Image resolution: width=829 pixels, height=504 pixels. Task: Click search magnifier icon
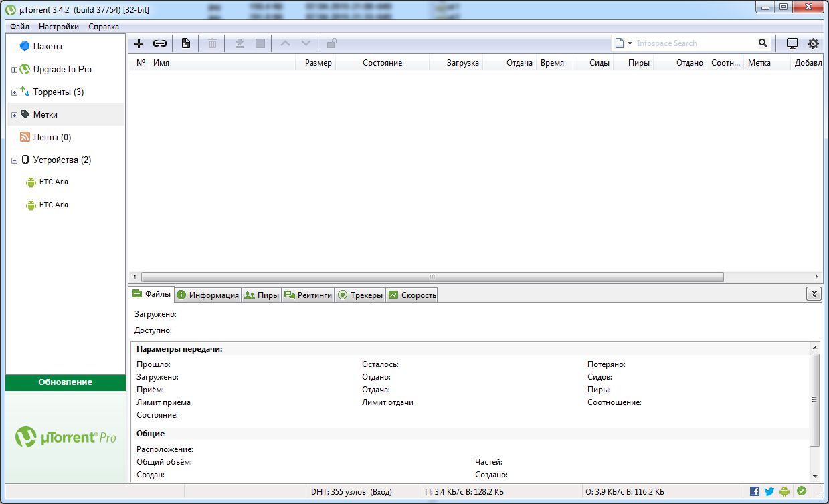(x=763, y=43)
